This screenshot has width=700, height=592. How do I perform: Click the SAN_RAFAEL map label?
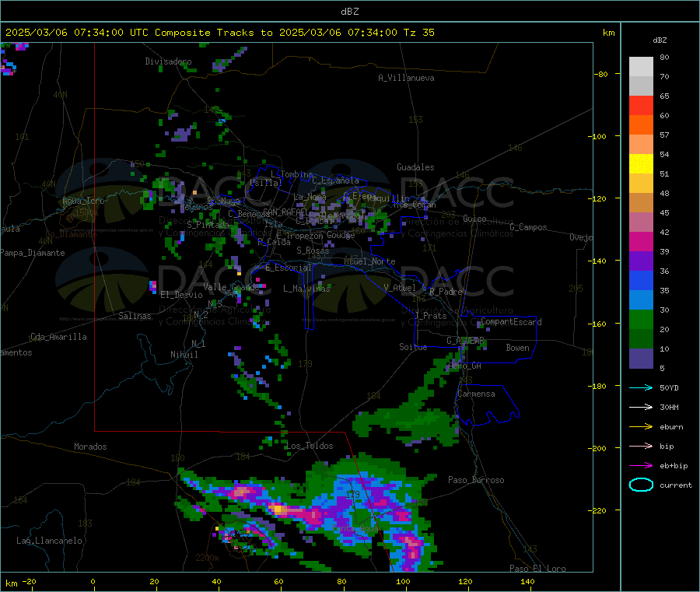[x=285, y=212]
